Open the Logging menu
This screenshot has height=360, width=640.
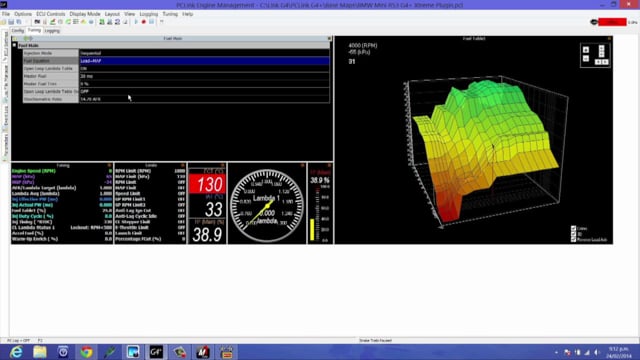(x=149, y=14)
